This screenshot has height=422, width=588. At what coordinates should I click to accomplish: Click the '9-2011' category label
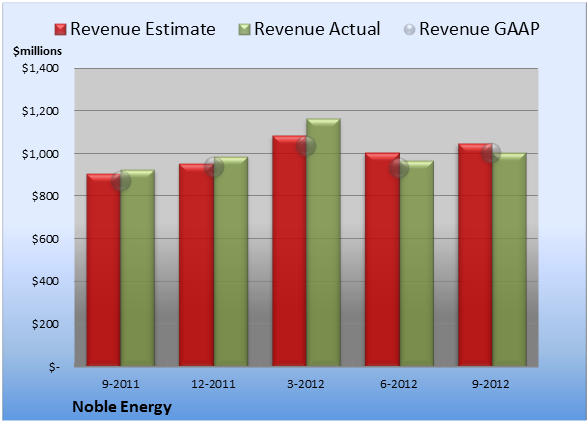(x=121, y=384)
